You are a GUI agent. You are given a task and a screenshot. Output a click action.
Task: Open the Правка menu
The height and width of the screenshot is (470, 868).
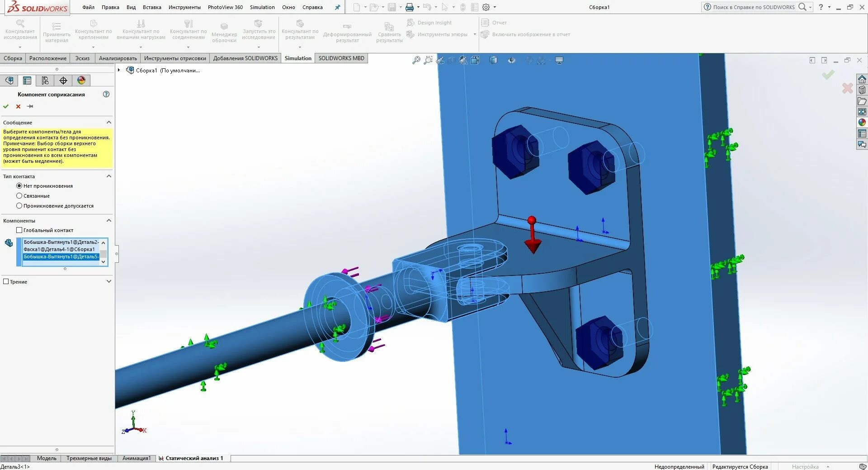pos(110,7)
